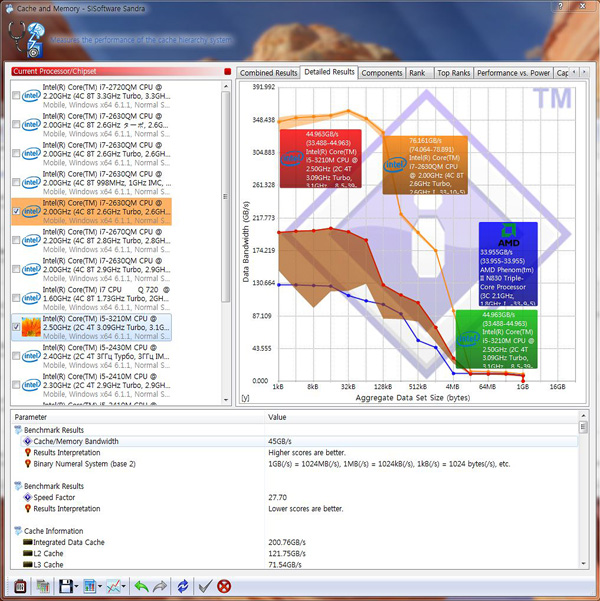Enable the i5-2430M checkbox
Viewport: 600px width, 601px height.
pyautogui.click(x=16, y=356)
